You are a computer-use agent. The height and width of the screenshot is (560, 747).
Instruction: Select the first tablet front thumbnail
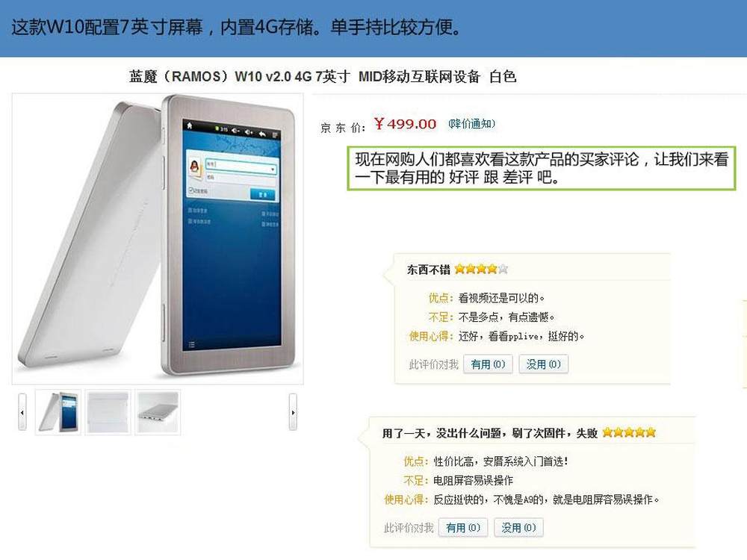58,412
